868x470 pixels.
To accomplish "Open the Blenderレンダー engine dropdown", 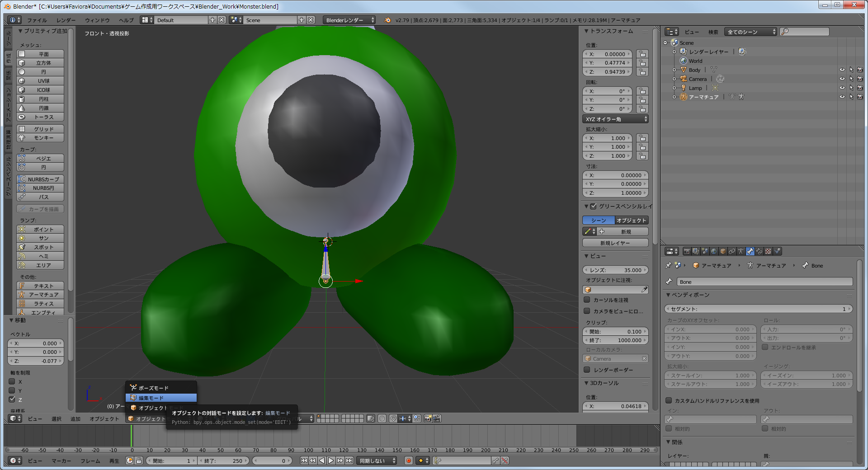I will point(349,20).
